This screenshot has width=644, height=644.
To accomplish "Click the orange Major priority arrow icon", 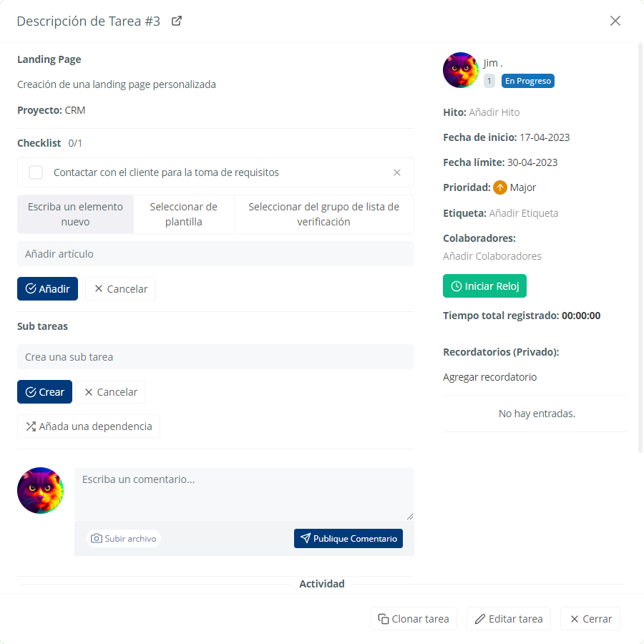I will click(x=499, y=187).
